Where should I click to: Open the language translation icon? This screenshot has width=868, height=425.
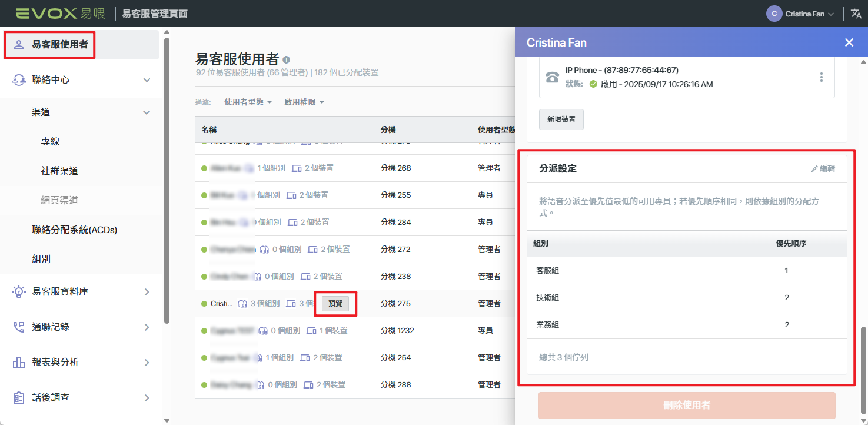point(856,14)
